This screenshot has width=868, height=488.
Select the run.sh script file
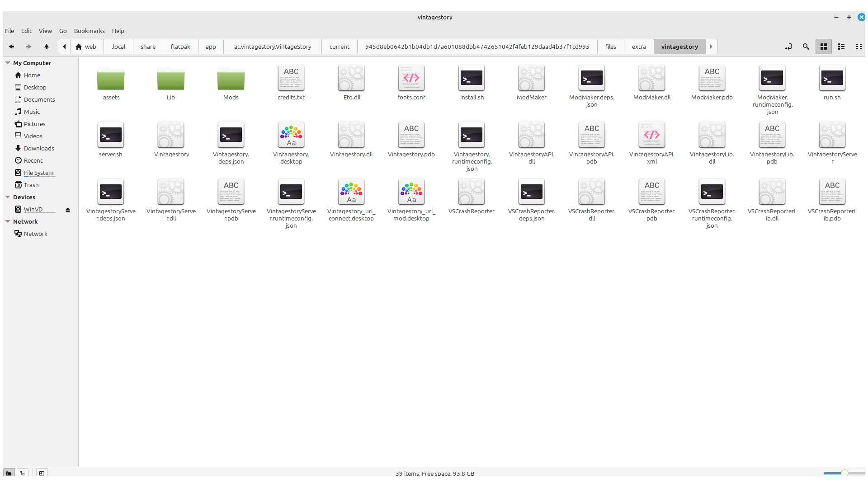832,78
